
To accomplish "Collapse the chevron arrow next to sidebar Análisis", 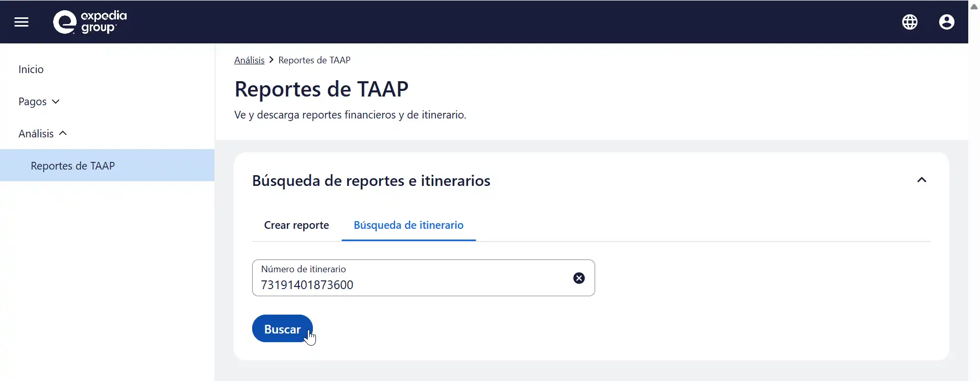I will pyautogui.click(x=63, y=133).
